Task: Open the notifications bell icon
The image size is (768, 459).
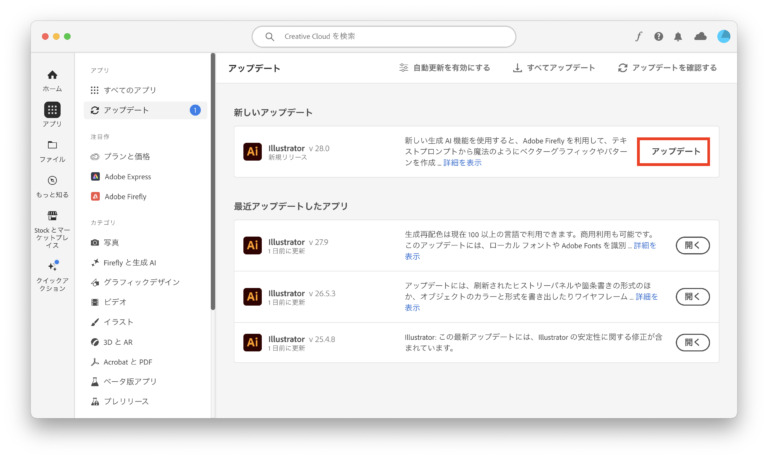Action: (x=678, y=36)
